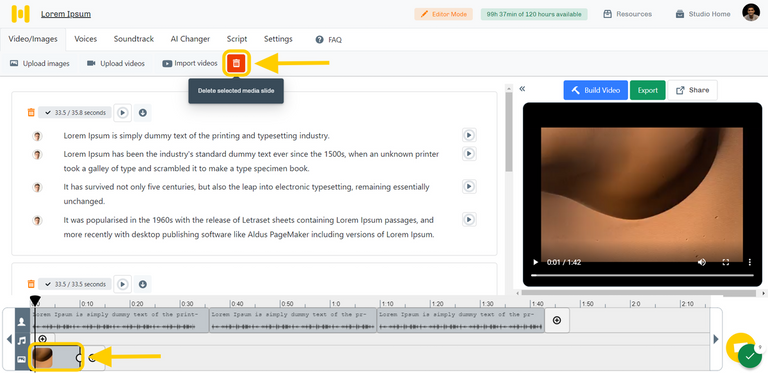Click the soundtrack music note track icon
The image size is (768, 373).
tap(22, 340)
